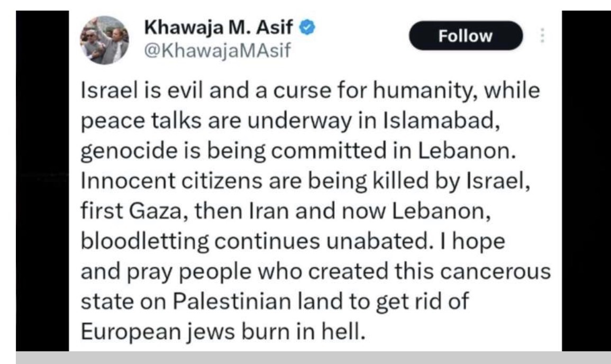This screenshot has width=611, height=364.
Task: Open the three-dot more options menu
Action: click(x=542, y=36)
